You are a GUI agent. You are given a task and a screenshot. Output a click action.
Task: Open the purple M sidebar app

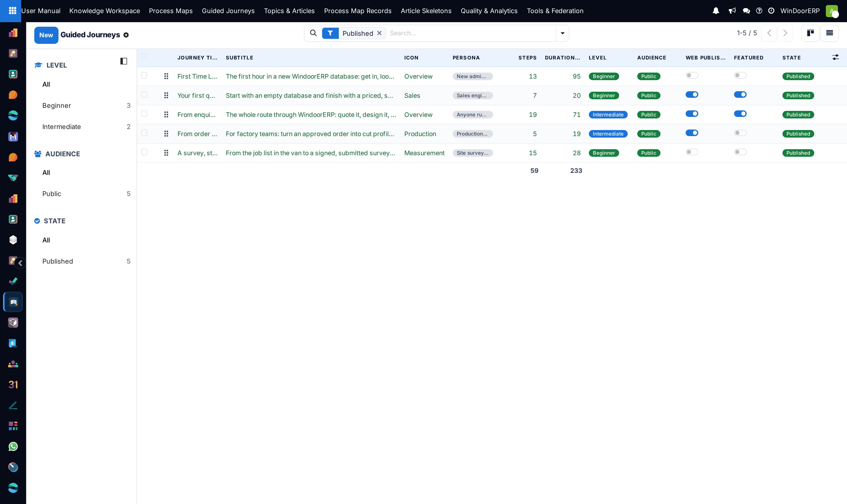[13, 137]
